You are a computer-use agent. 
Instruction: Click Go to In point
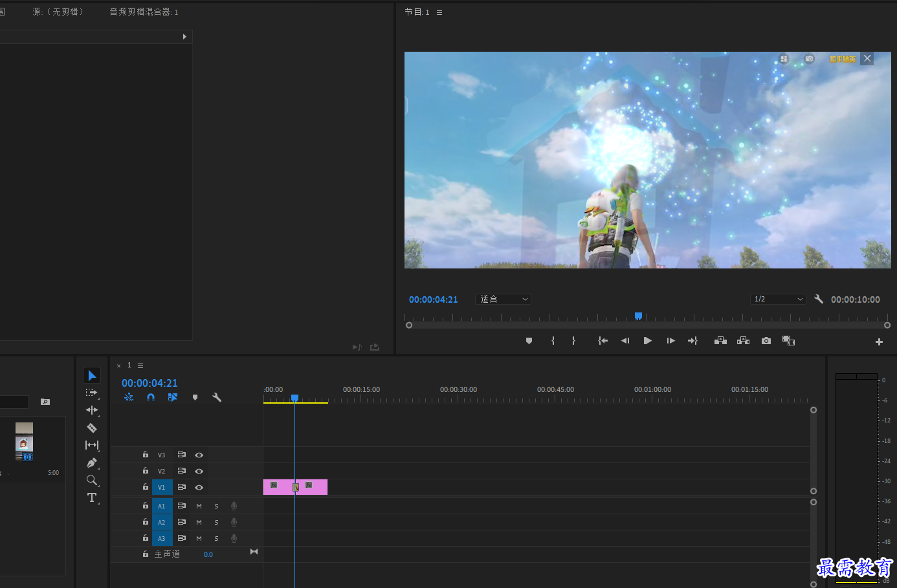click(603, 341)
